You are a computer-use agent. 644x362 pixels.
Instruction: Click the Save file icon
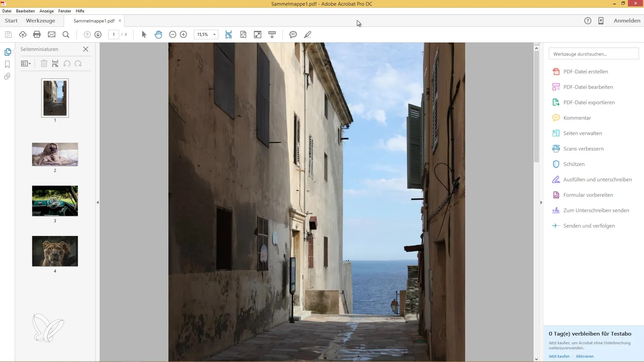(x=8, y=35)
